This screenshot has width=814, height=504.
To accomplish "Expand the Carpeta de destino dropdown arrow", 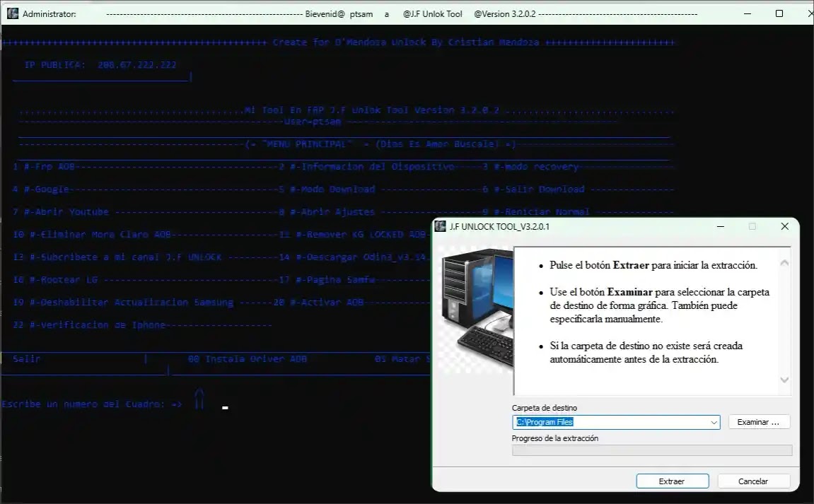I will coord(714,423).
